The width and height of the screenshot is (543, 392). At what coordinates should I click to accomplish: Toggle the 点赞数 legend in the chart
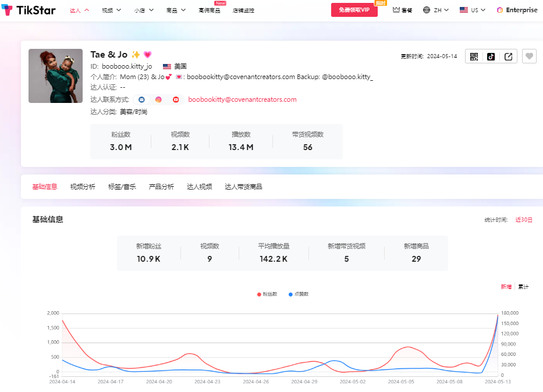pos(299,294)
